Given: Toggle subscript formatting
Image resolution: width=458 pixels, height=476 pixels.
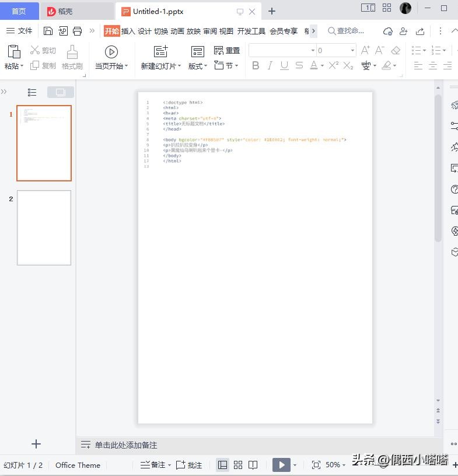Looking at the screenshot, I should (x=348, y=65).
